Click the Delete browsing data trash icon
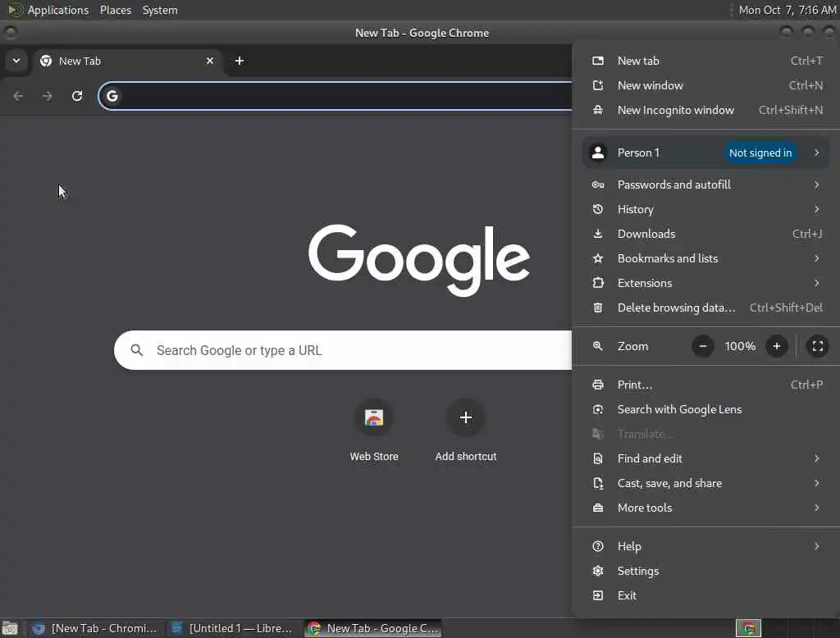This screenshot has width=840, height=638. pyautogui.click(x=598, y=308)
